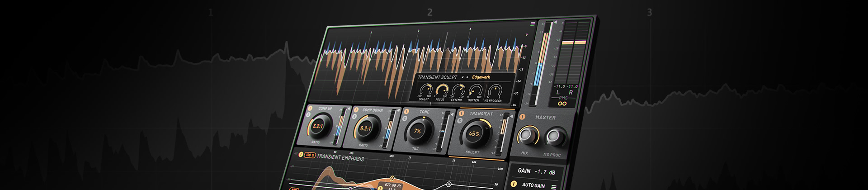Viewport: 868px width, 190px height.
Task: Go to previous Transient Sculpt preset
Action: tap(462, 77)
